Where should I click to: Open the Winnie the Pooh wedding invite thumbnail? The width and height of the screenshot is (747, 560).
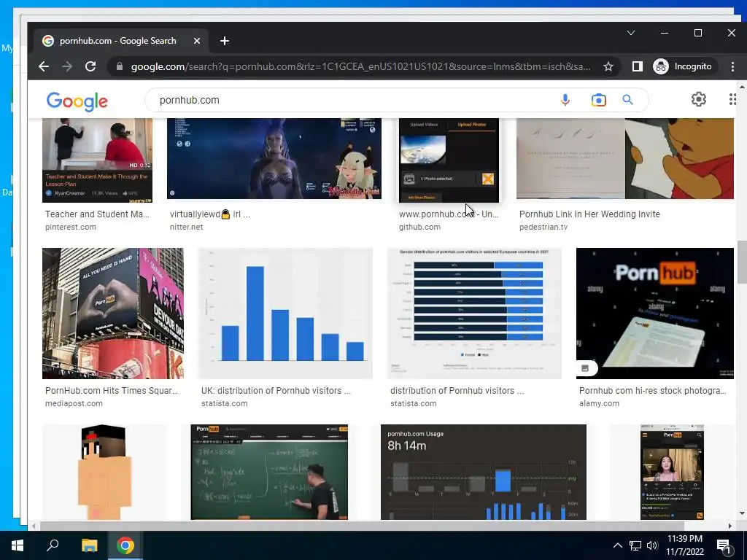(625, 158)
